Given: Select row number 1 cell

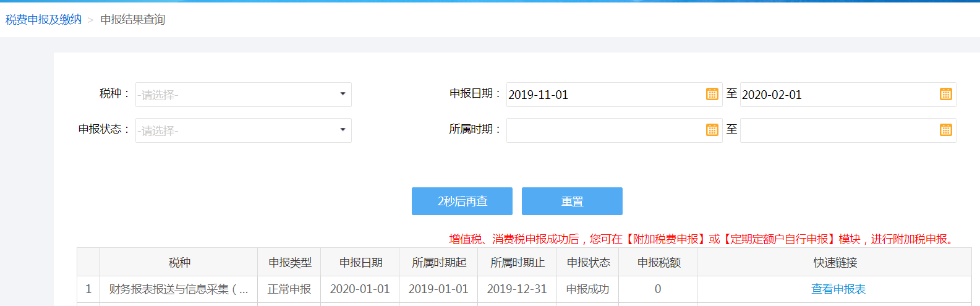Looking at the screenshot, I should tap(88, 289).
